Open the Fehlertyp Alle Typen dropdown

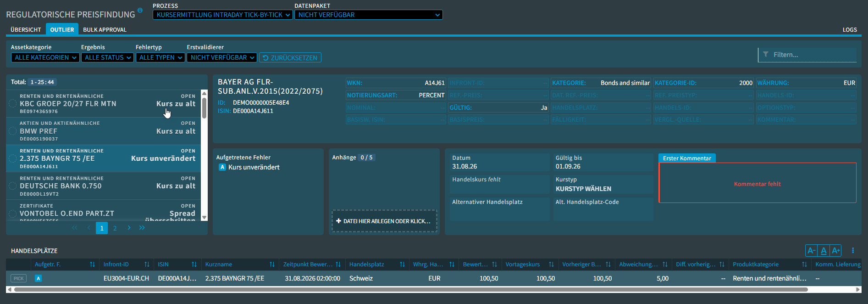pos(160,57)
